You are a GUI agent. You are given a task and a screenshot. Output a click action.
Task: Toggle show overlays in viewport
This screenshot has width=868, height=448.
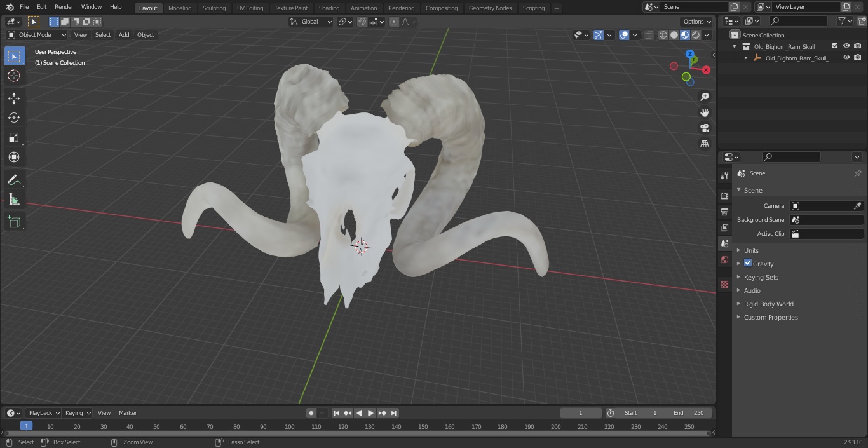[x=624, y=35]
